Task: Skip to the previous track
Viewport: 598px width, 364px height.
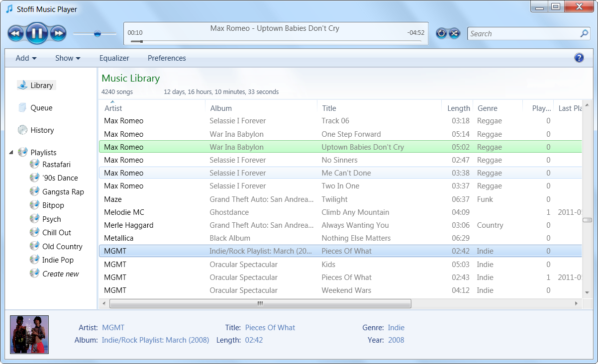Action: point(16,34)
